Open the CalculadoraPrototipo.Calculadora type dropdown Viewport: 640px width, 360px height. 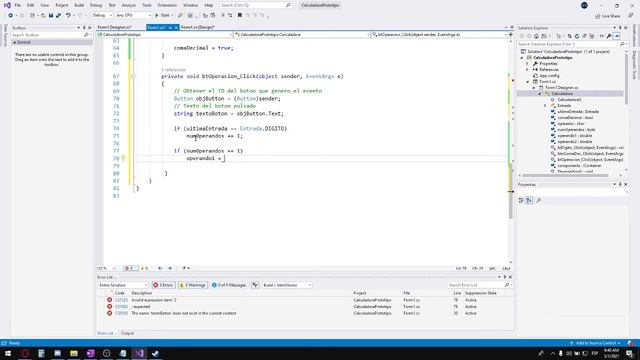coord(302,35)
